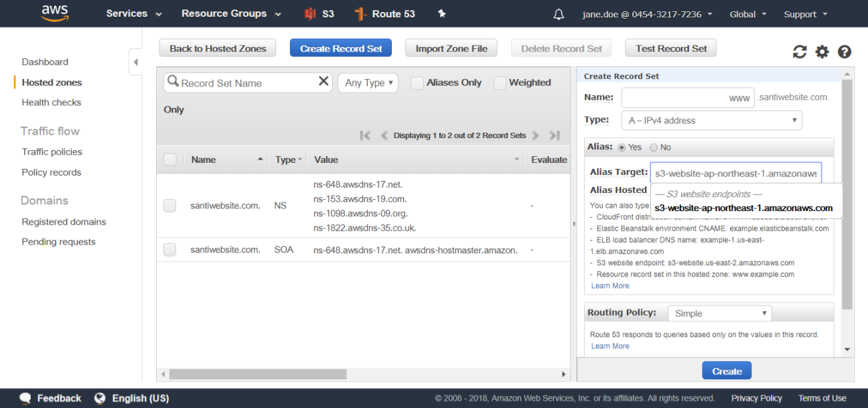The height and width of the screenshot is (408, 868).
Task: Click the Test Record Set button
Action: (671, 48)
